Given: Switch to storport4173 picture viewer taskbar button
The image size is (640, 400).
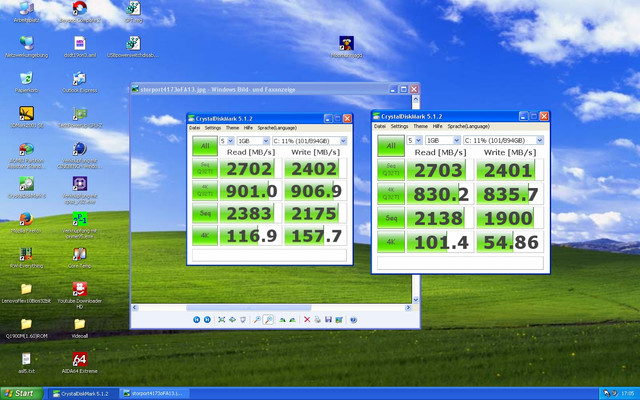Looking at the screenshot, I should point(156,393).
